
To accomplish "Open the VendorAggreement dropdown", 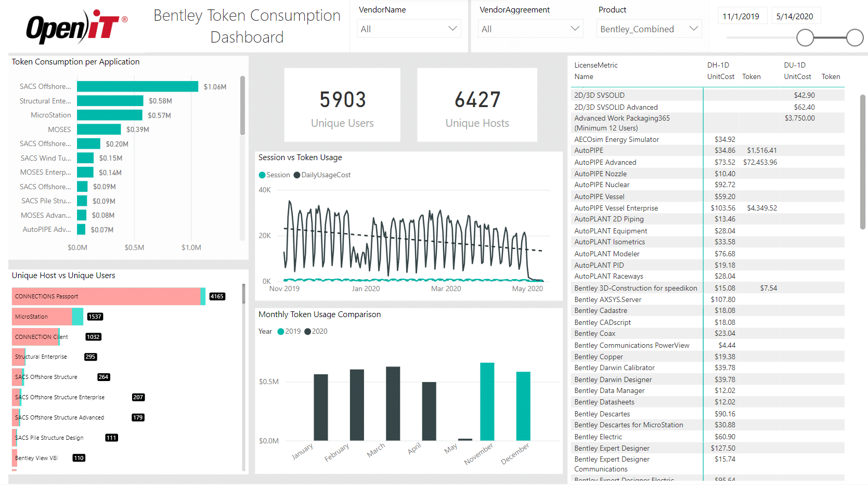I will [530, 29].
